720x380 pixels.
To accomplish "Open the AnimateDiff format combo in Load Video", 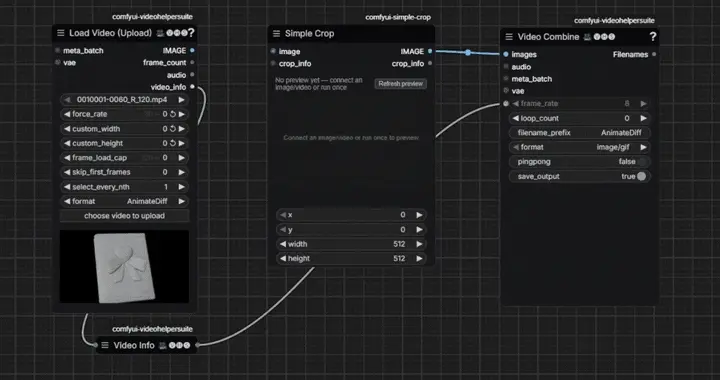I will pos(124,201).
